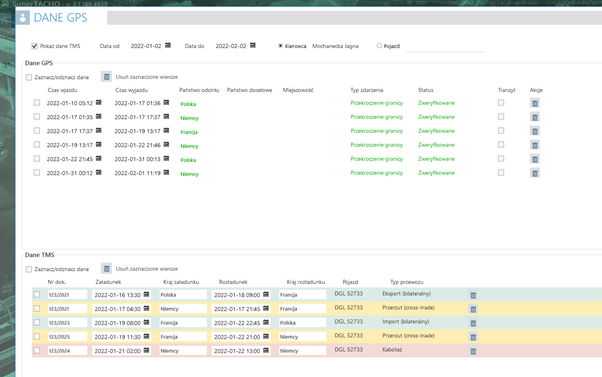Delete GPS row with entry 2022-01-17 01:35
This screenshot has width=602, height=377.
tap(534, 117)
